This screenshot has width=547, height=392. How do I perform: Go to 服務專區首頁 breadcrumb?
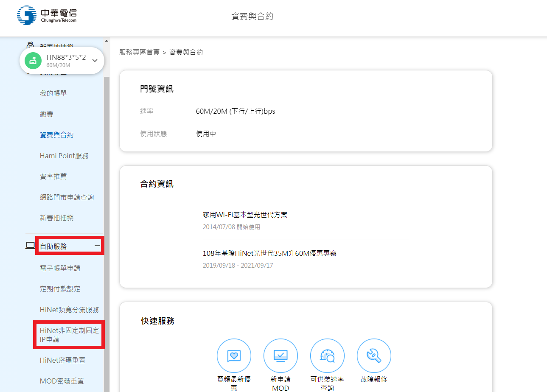point(139,52)
